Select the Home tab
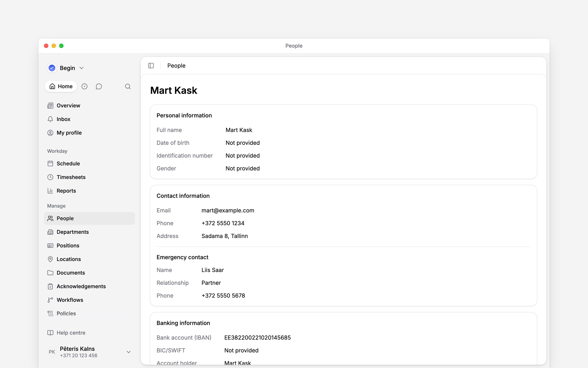 (61, 86)
